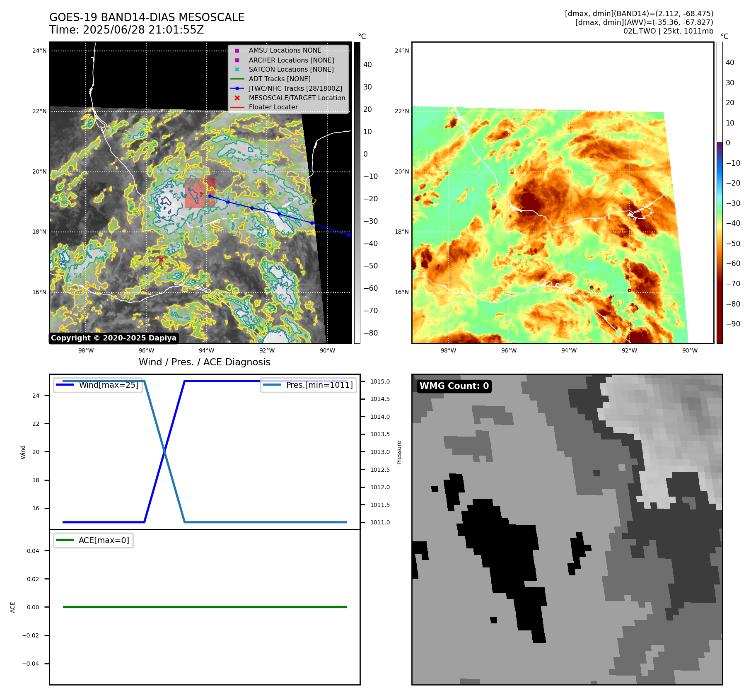751x700 pixels.
Task: Click the Copyright 2020-2025 Dapiya label
Action: (113, 338)
